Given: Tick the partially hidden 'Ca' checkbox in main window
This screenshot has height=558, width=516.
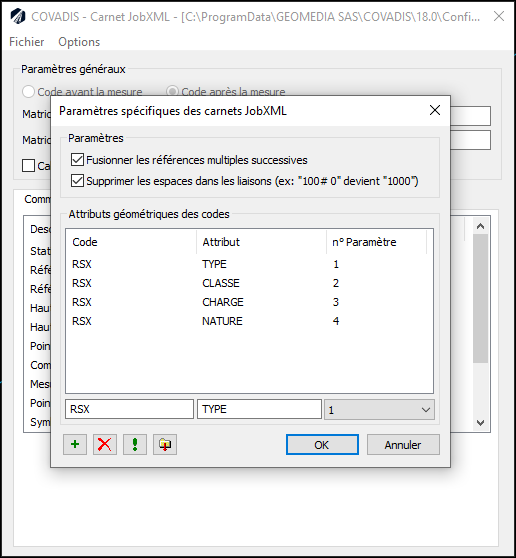Looking at the screenshot, I should coord(28,165).
